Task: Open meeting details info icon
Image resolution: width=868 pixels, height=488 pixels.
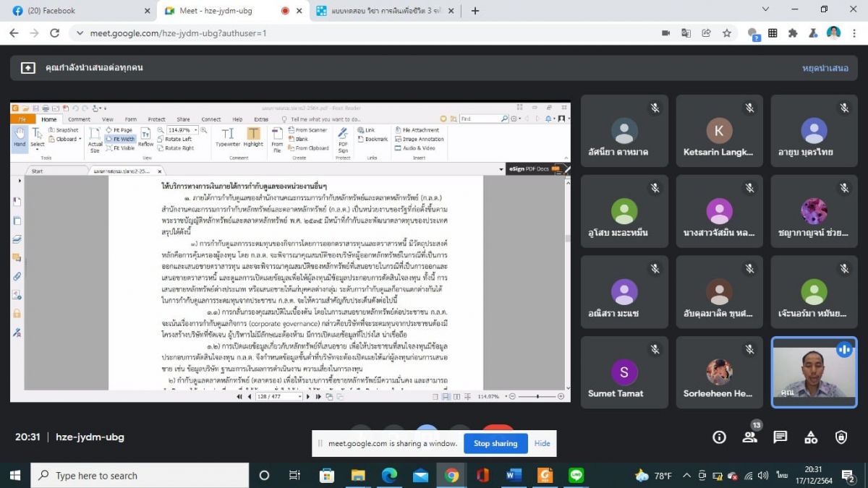Action: coord(719,437)
